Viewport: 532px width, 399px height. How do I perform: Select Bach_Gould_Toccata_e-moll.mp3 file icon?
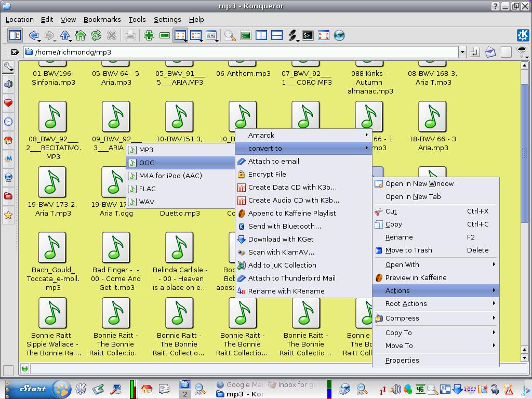pos(52,248)
